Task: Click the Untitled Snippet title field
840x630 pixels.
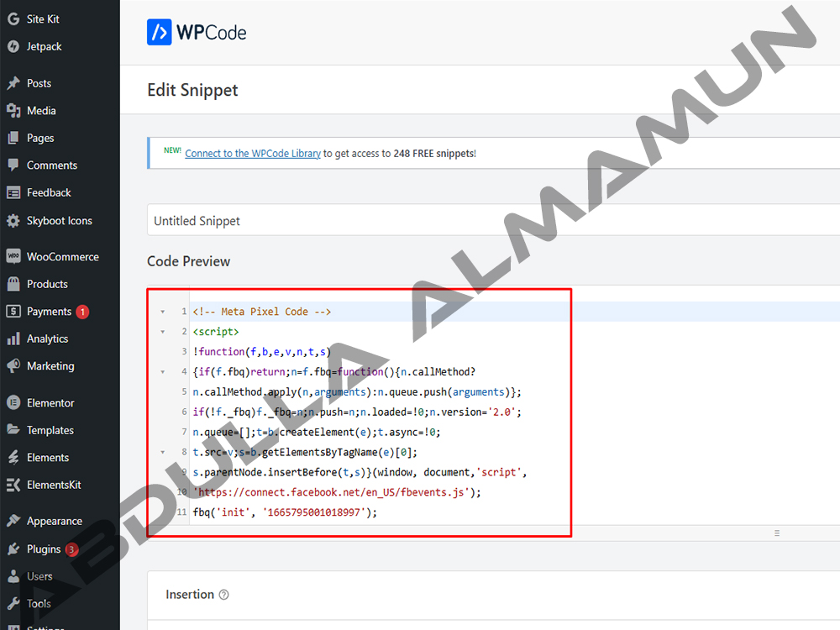Action: point(493,221)
